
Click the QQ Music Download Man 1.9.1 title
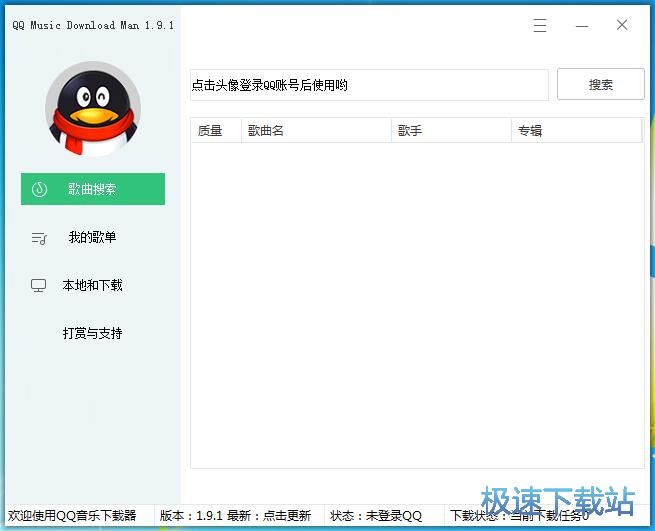93,25
